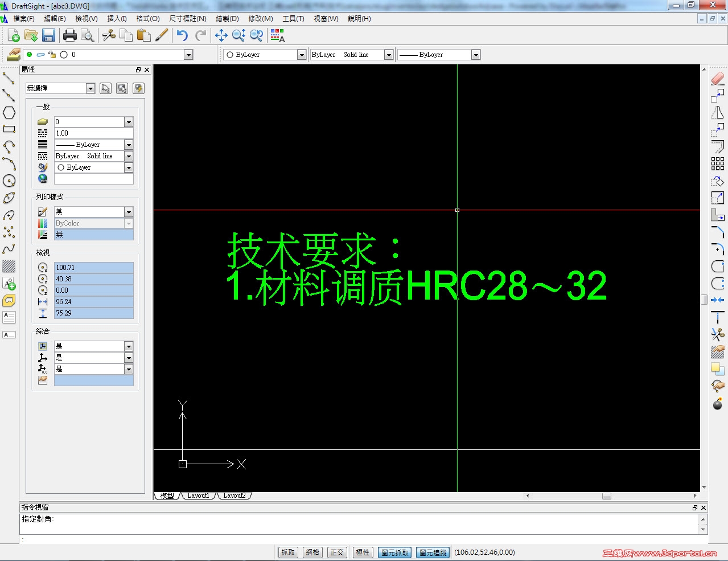Select the Mirror tool
Image resolution: width=728 pixels, height=561 pixels.
[717, 113]
